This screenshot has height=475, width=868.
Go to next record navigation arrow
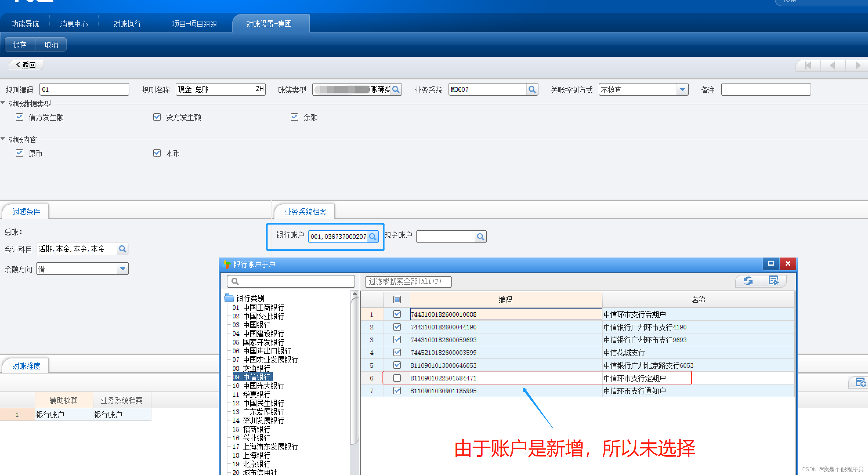coord(857,65)
